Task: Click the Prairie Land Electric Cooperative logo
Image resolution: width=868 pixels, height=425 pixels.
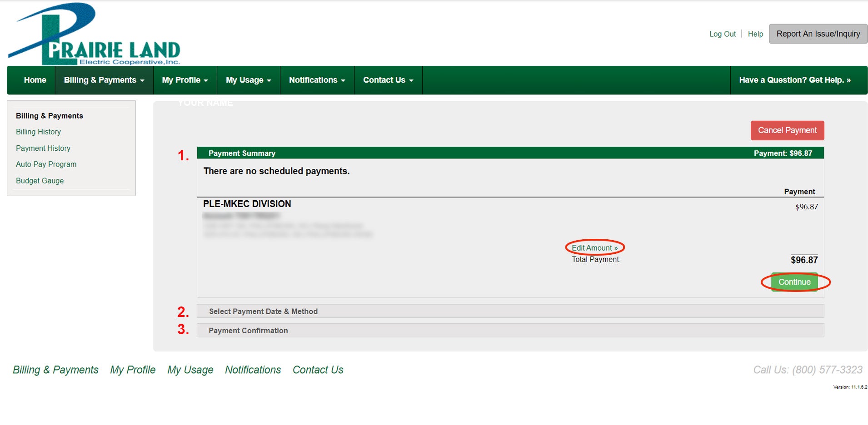Action: click(x=94, y=34)
